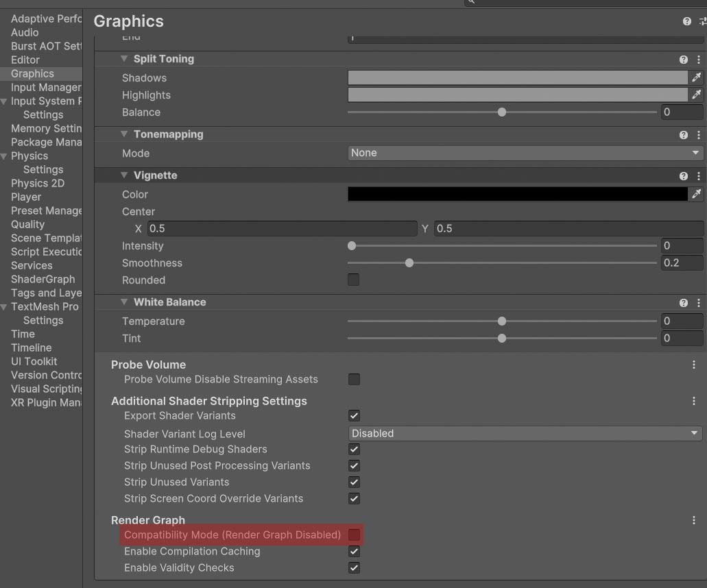This screenshot has height=588, width=707.
Task: Click the Vignette Smoothness slider handle
Action: (x=409, y=263)
